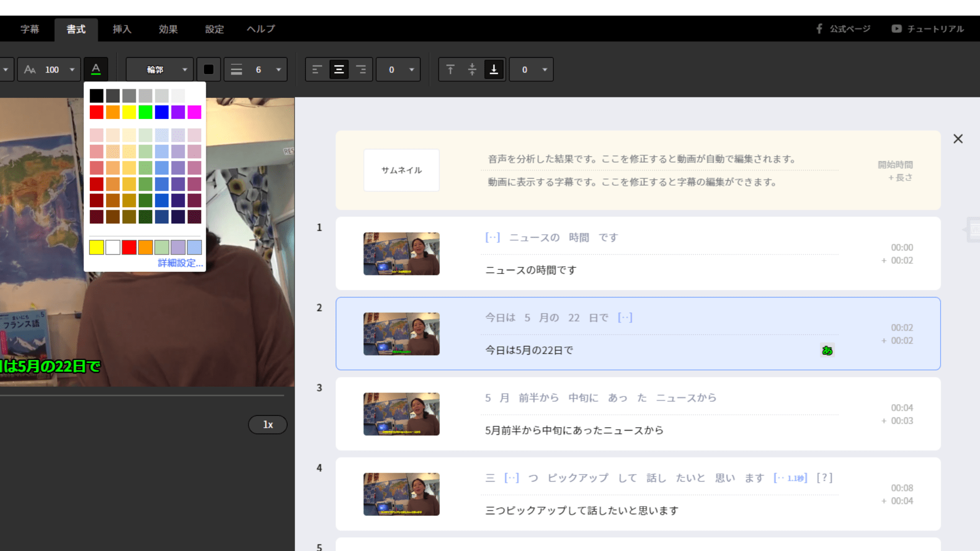The width and height of the screenshot is (980, 551).
Task: Open 詳細設定 for custom colors
Action: [180, 263]
